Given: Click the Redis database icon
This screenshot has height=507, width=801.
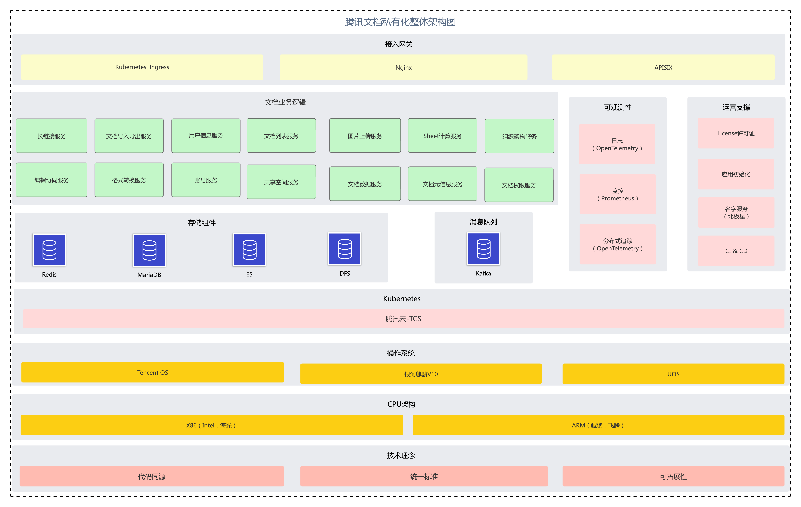Looking at the screenshot, I should [49, 250].
